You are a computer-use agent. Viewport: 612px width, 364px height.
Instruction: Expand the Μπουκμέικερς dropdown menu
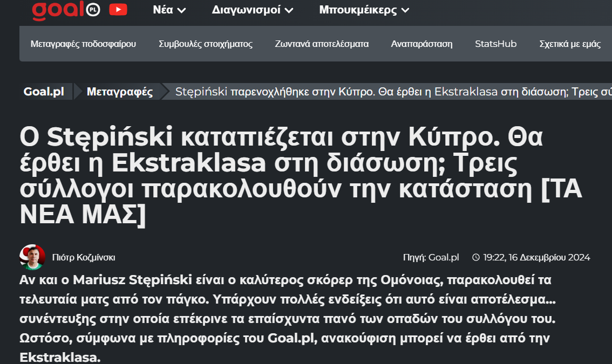364,10
